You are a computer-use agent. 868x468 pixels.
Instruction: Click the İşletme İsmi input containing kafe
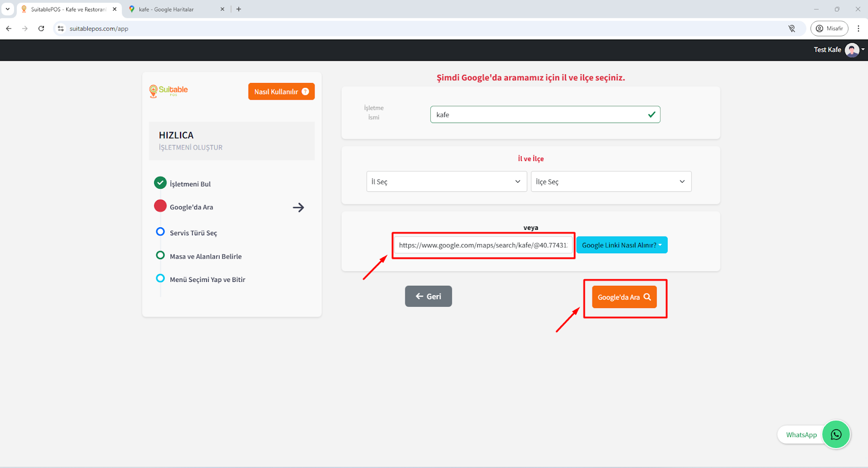click(x=545, y=114)
